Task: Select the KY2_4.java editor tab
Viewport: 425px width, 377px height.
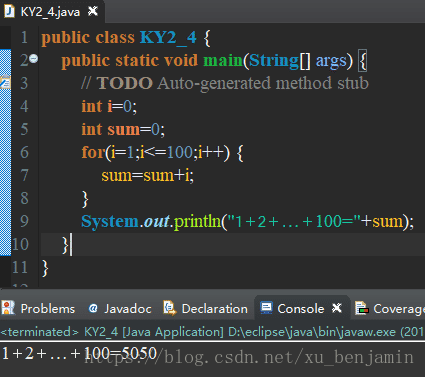Action: coord(50,12)
